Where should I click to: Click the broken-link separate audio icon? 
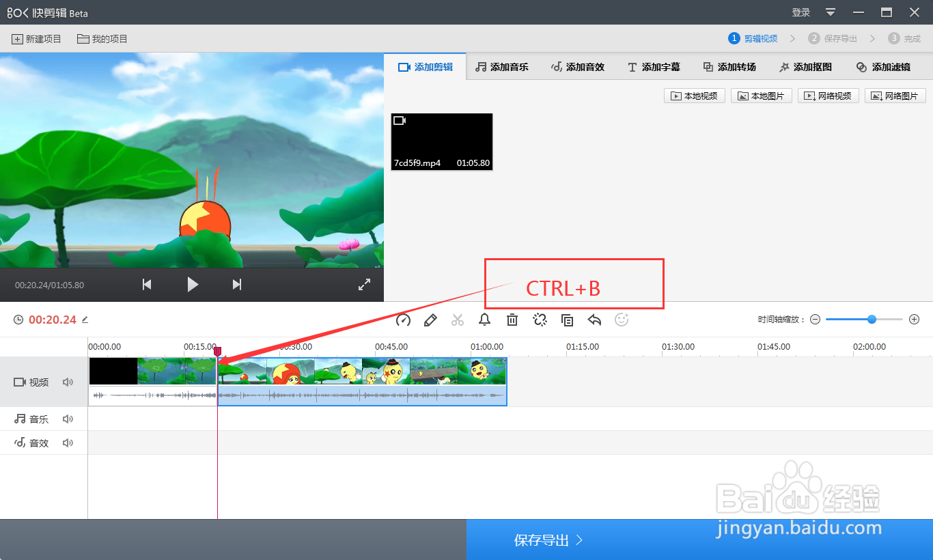coord(540,320)
